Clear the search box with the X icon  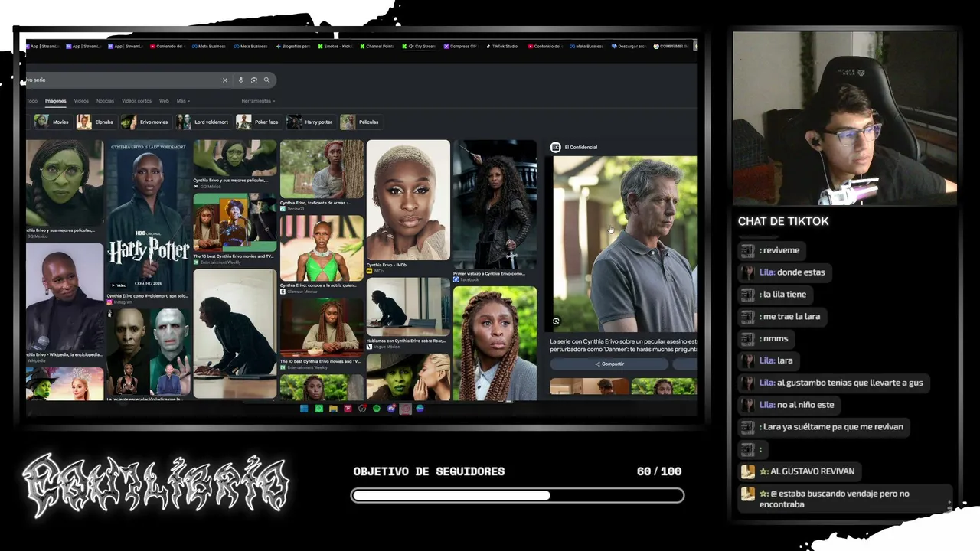(225, 80)
